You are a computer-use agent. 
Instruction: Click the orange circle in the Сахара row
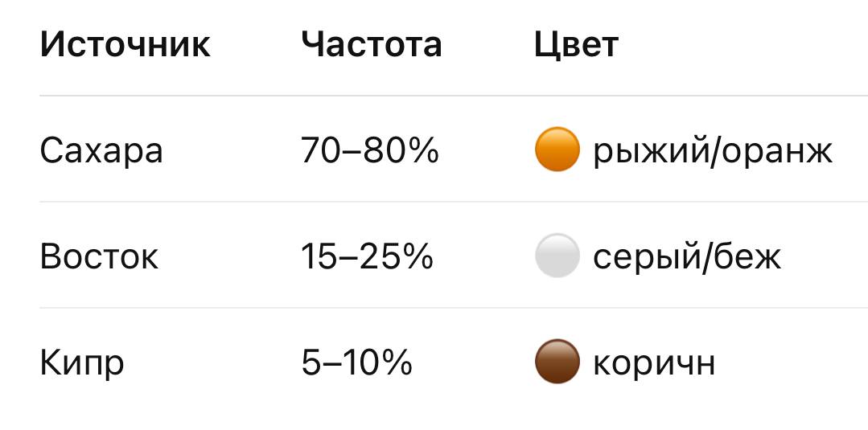pos(557,150)
